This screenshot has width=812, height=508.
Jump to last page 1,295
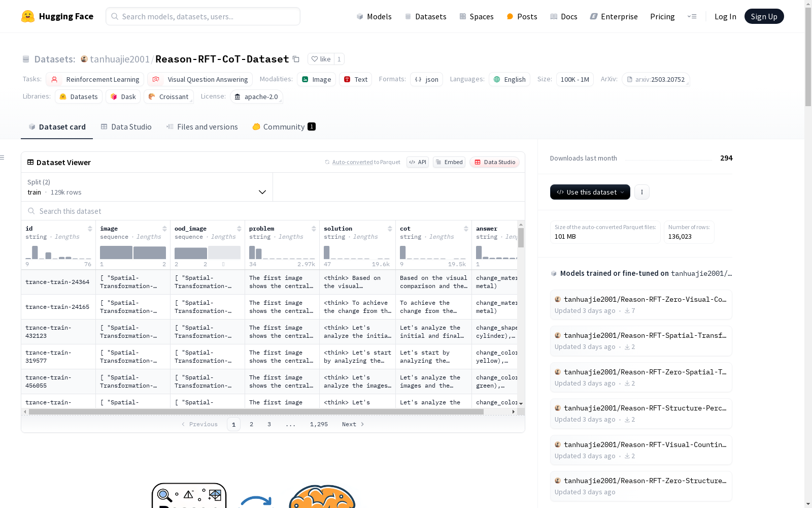pos(319,424)
